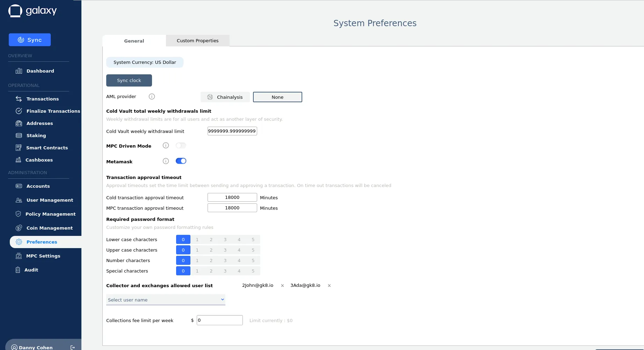Go to Transactions in the sidebar
Screen dimensions: 644x350
coord(37,99)
